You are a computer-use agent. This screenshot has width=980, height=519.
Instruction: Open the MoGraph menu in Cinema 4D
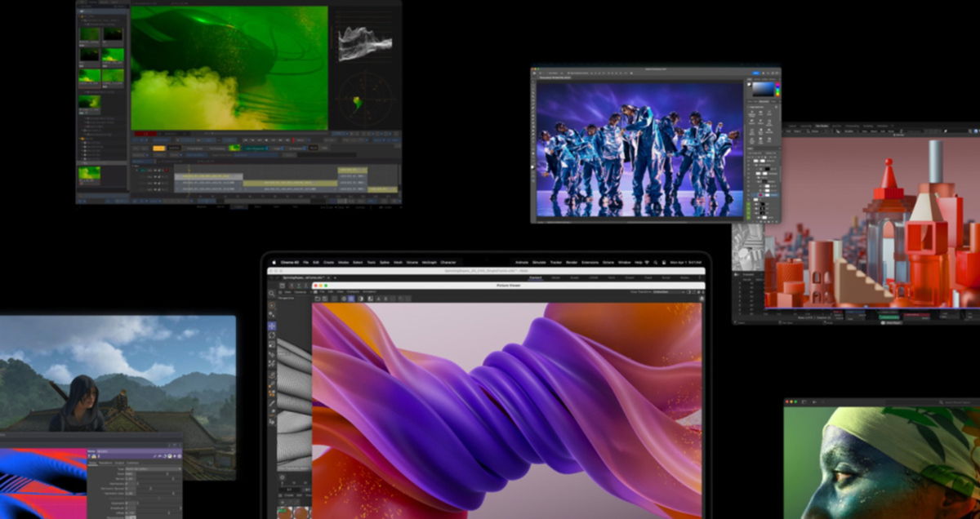pyautogui.click(x=429, y=262)
